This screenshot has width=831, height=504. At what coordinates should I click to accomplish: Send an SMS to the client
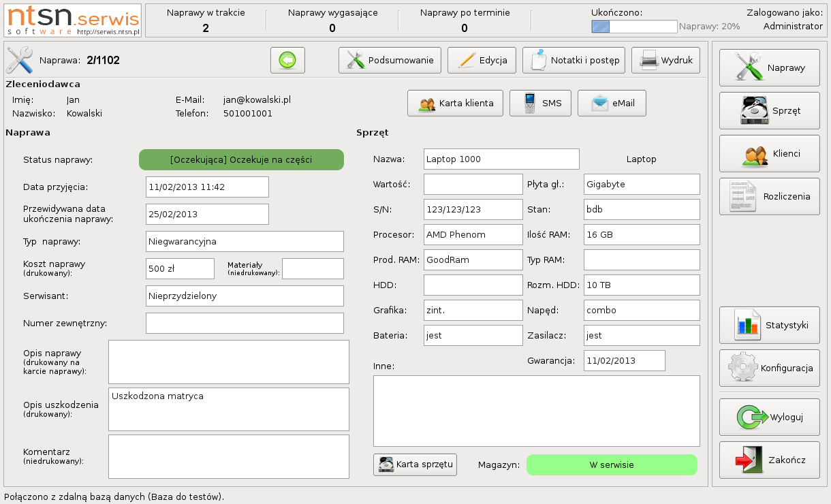pos(540,103)
